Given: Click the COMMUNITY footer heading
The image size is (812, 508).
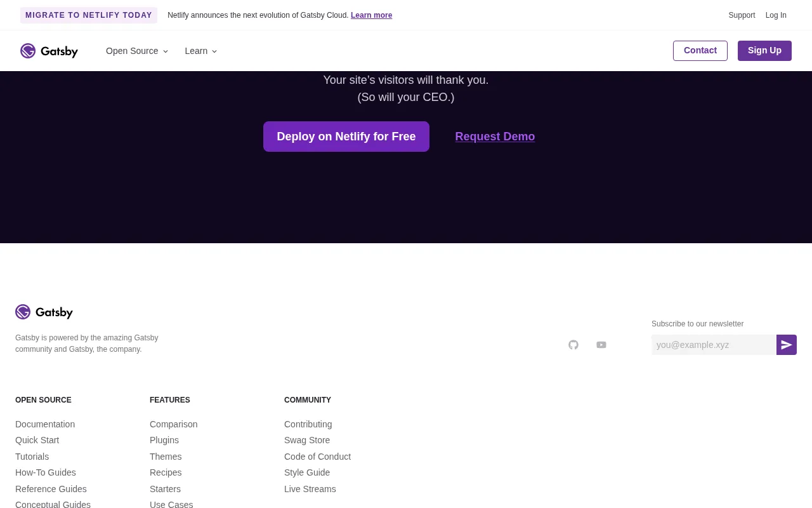Looking at the screenshot, I should coord(308,400).
